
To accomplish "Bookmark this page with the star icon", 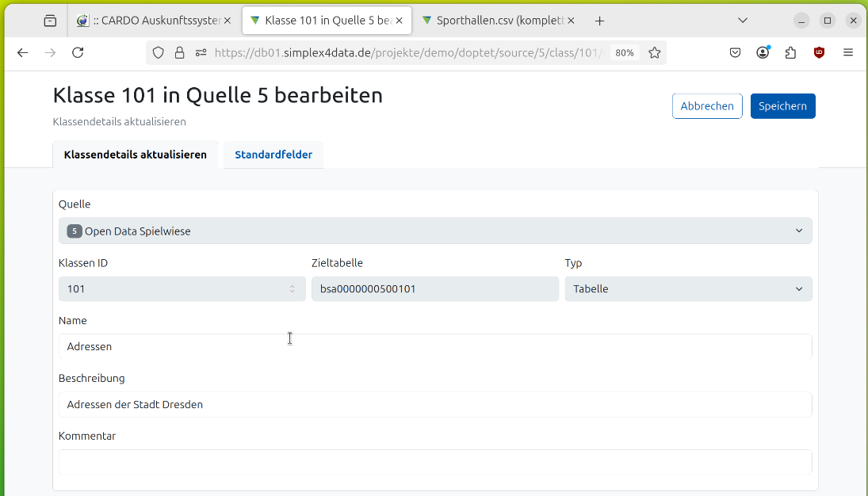I will coord(654,52).
